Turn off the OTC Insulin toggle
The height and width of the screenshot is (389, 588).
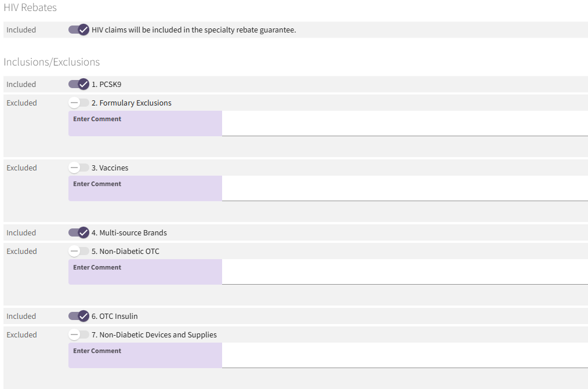[79, 316]
